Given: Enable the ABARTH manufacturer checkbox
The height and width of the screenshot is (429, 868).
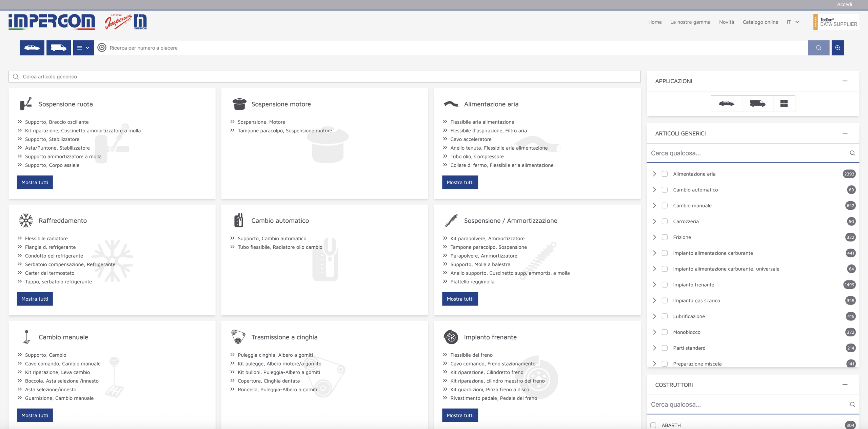Looking at the screenshot, I should [653, 425].
